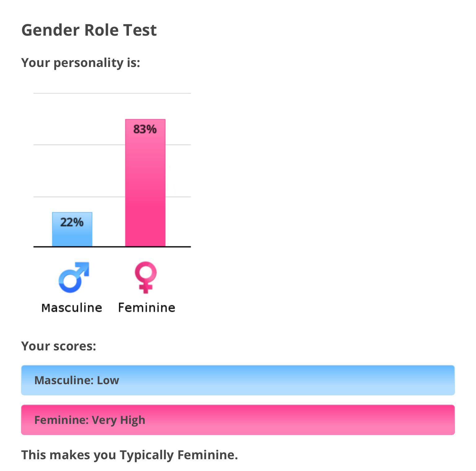Click the pink female symbol icon
Viewport: 476px width, 471px height.
tap(146, 277)
